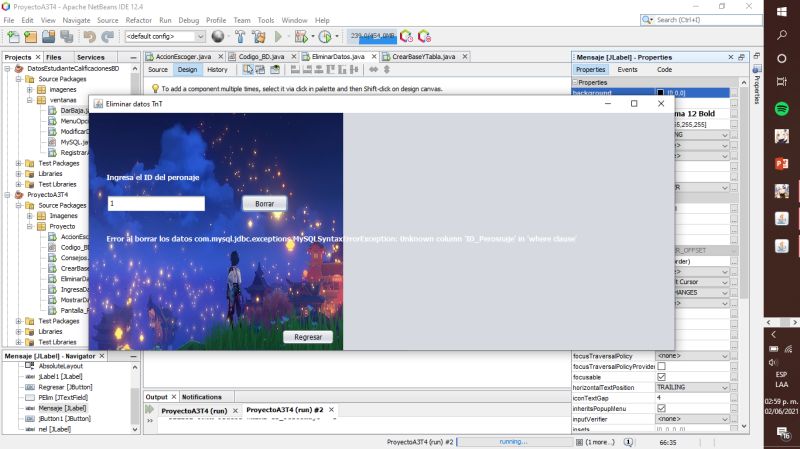Click the last icon on the main toolbar

pyautogui.click(x=424, y=36)
